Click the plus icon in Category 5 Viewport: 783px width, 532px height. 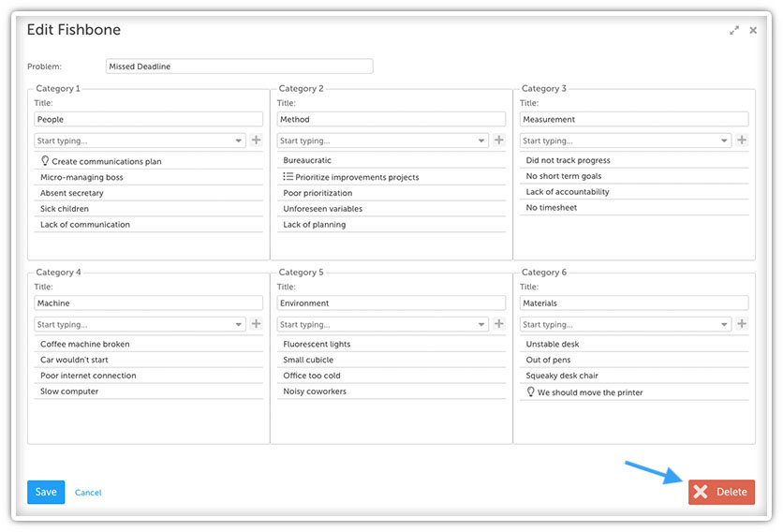click(x=499, y=324)
